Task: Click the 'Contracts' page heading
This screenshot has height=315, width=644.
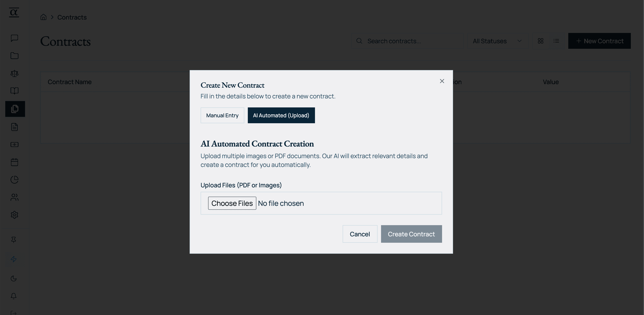Action: tap(65, 42)
